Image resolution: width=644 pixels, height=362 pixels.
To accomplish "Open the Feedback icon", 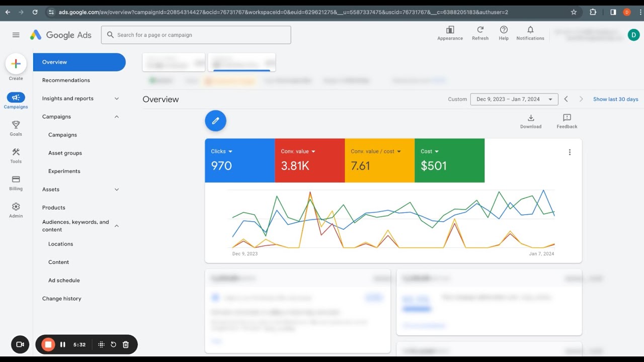I will pos(567,121).
